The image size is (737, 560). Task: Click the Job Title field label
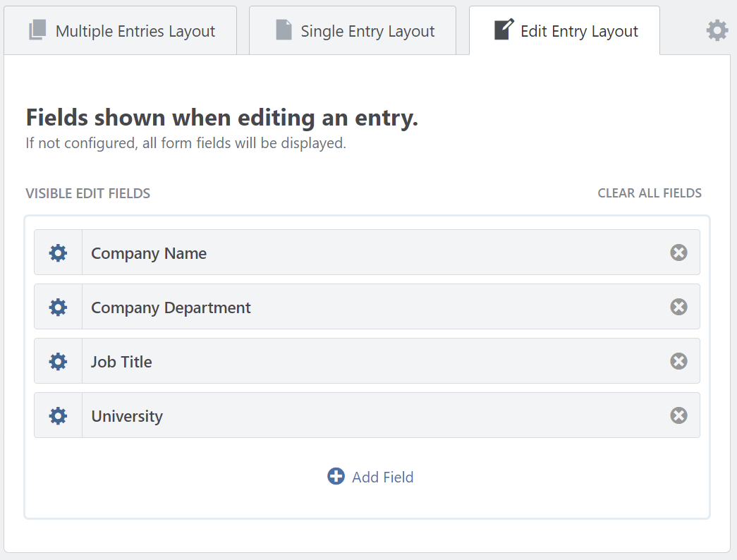[x=121, y=362]
